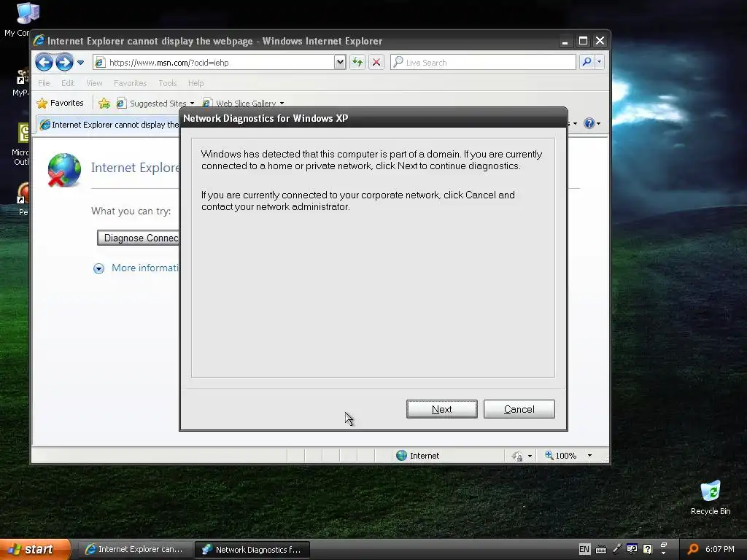
Task: Switch to Internet Explorer taskbar button
Action: [x=135, y=549]
